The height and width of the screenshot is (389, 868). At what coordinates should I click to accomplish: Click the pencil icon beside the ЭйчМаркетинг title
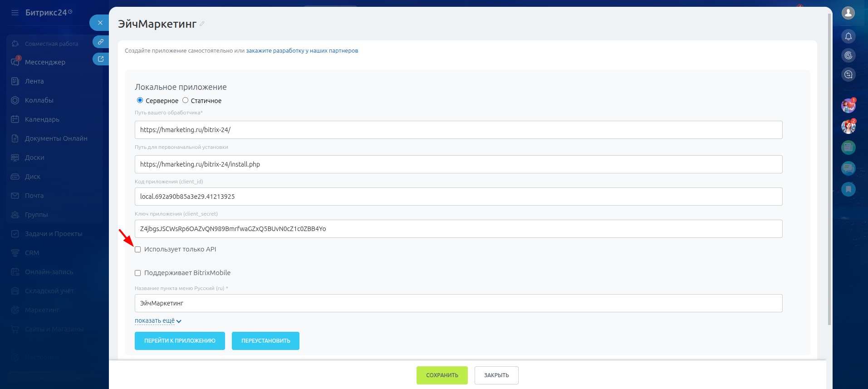point(202,24)
